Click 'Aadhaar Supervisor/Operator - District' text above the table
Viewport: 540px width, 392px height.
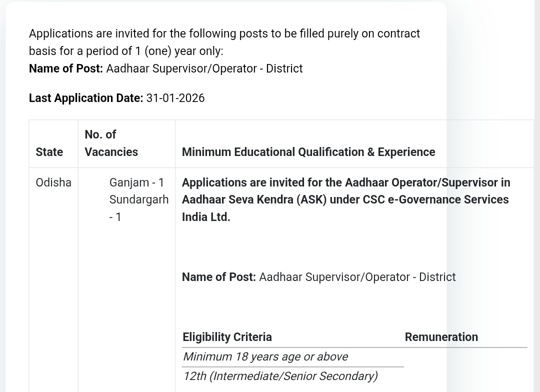[204, 68]
